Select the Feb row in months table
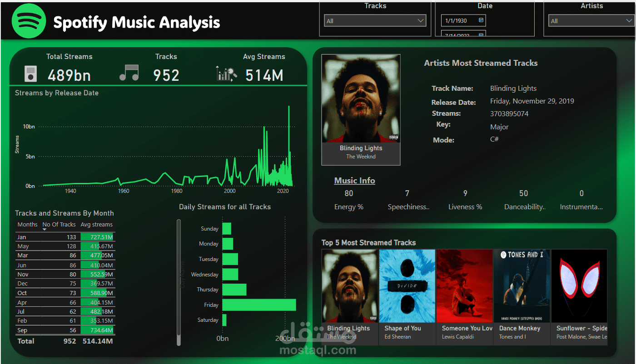 [x=65, y=320]
